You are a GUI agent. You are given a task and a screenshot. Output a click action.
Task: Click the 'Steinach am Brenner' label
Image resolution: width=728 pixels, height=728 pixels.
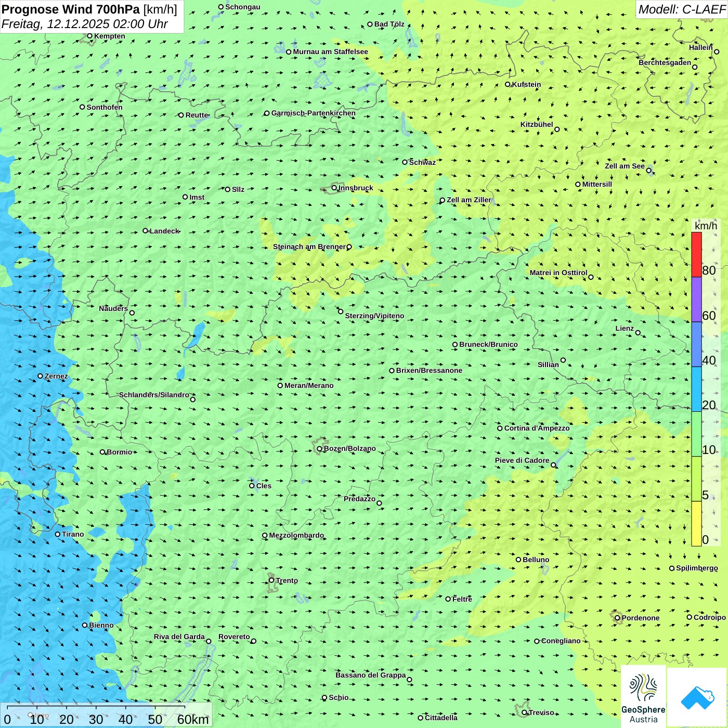coord(309,246)
